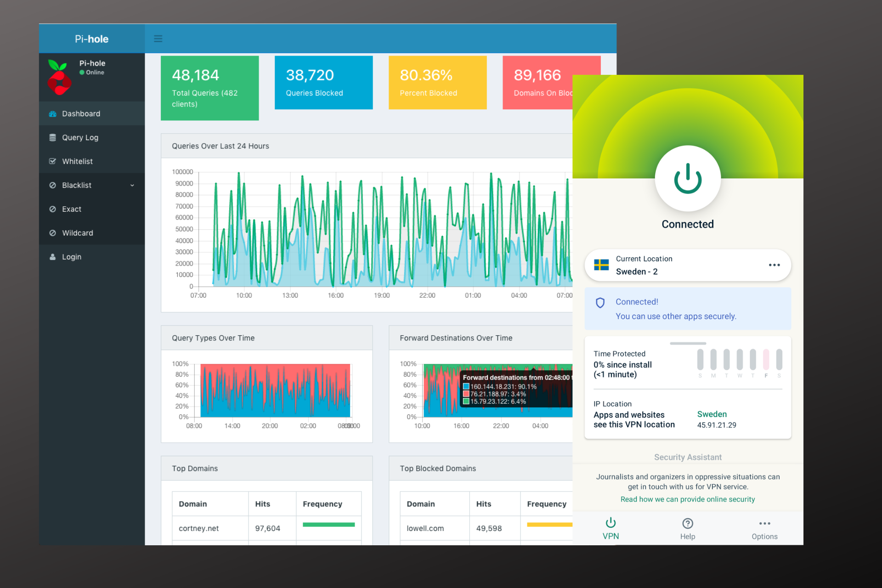Click the Exact ban icon
The width and height of the screenshot is (882, 588).
pyautogui.click(x=53, y=209)
